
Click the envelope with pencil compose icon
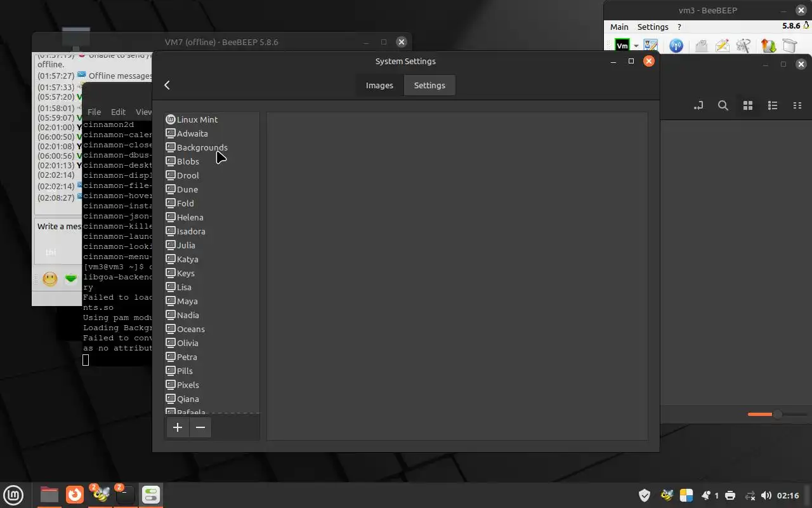click(723, 46)
